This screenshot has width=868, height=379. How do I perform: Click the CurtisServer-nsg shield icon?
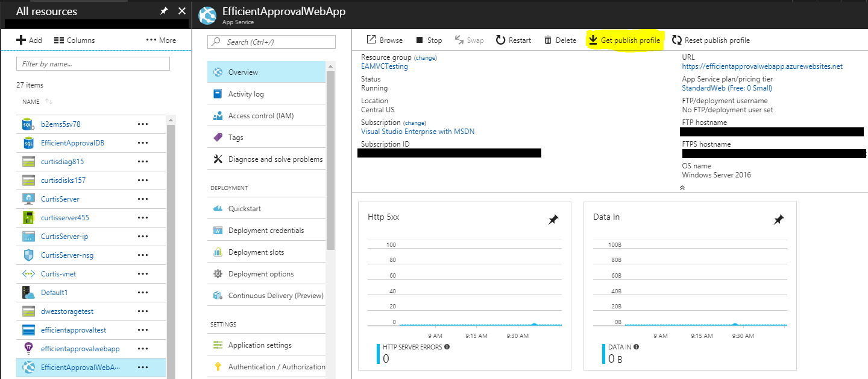point(28,255)
